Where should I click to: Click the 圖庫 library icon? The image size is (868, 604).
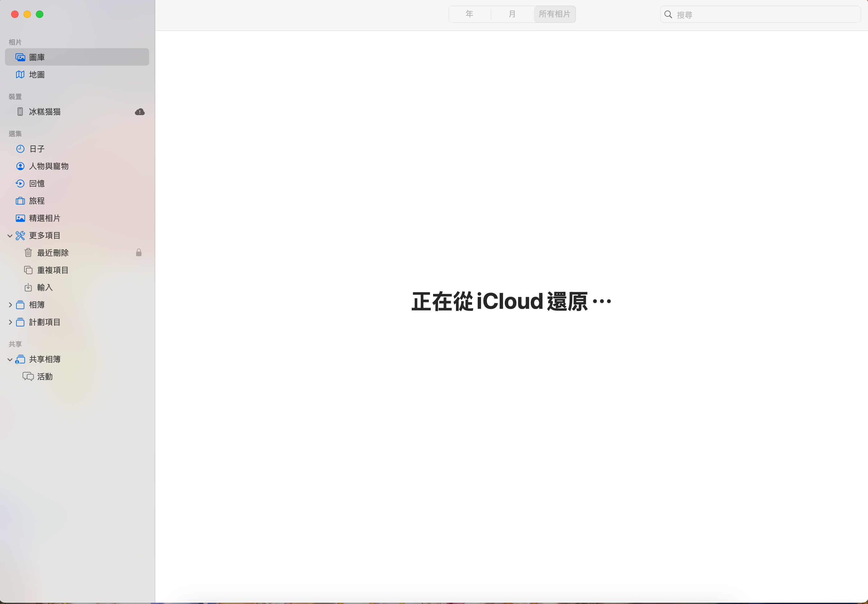(x=20, y=58)
